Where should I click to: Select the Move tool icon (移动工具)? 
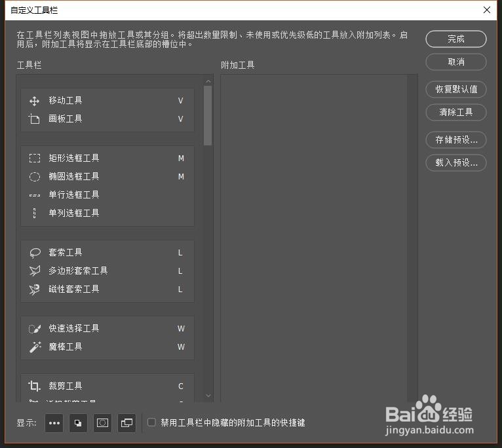pos(34,101)
